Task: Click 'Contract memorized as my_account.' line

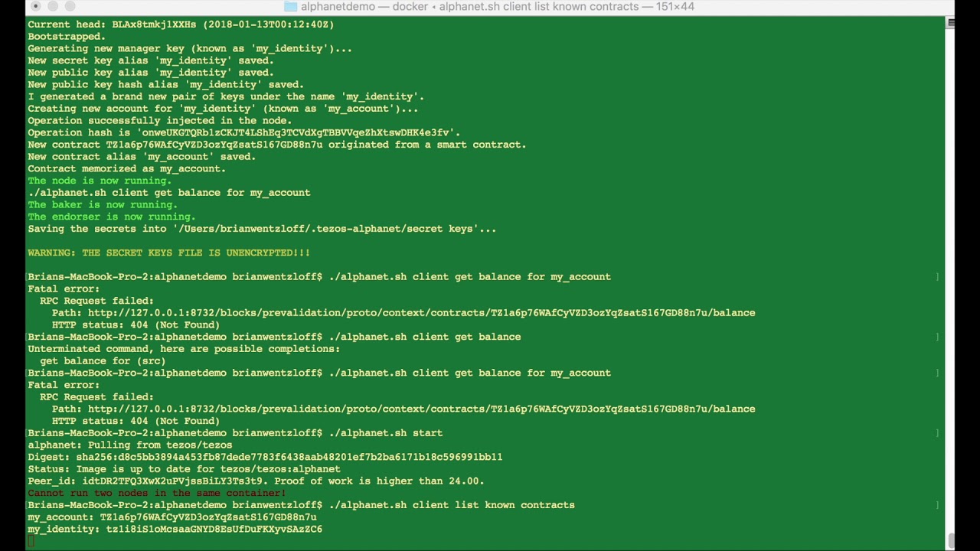Action: pos(126,168)
